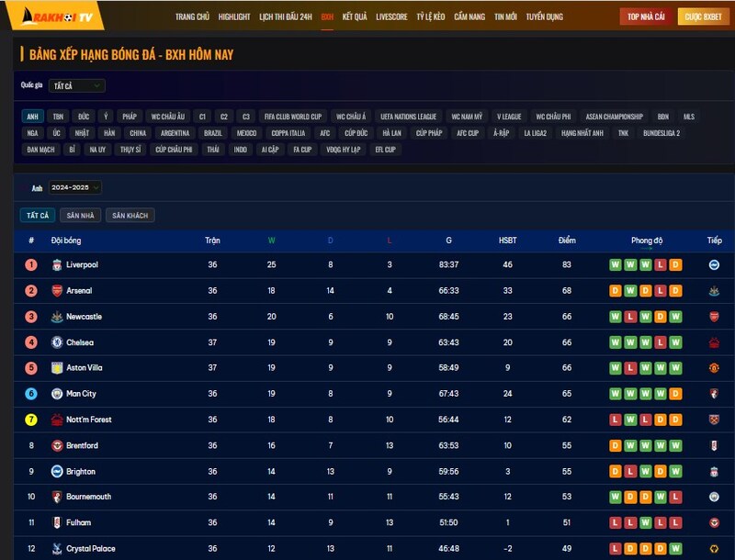Open the Highlight menu item
The width and height of the screenshot is (735, 560).
(x=234, y=17)
